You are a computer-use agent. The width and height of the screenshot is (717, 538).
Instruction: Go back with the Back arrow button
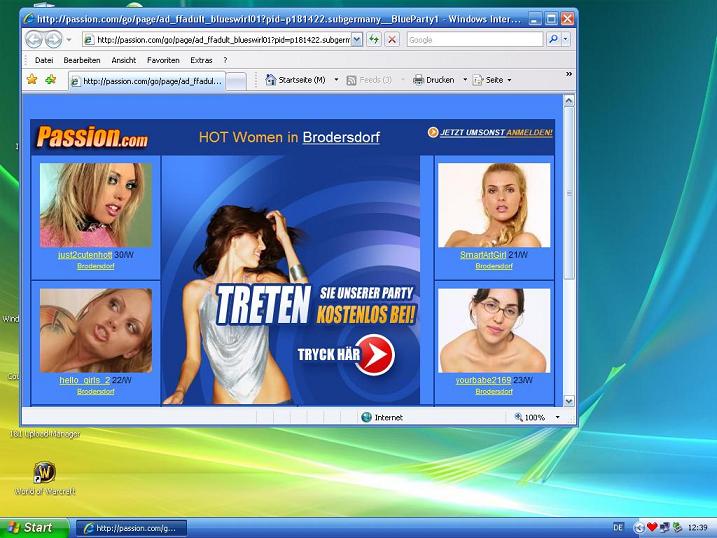(x=34, y=40)
